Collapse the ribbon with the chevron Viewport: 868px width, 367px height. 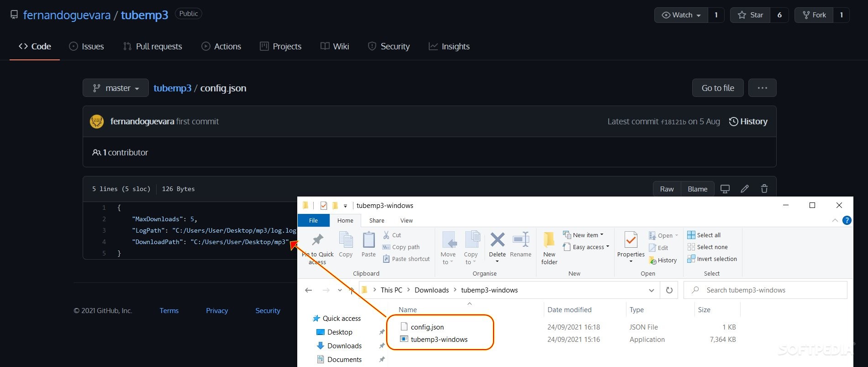pyautogui.click(x=835, y=220)
